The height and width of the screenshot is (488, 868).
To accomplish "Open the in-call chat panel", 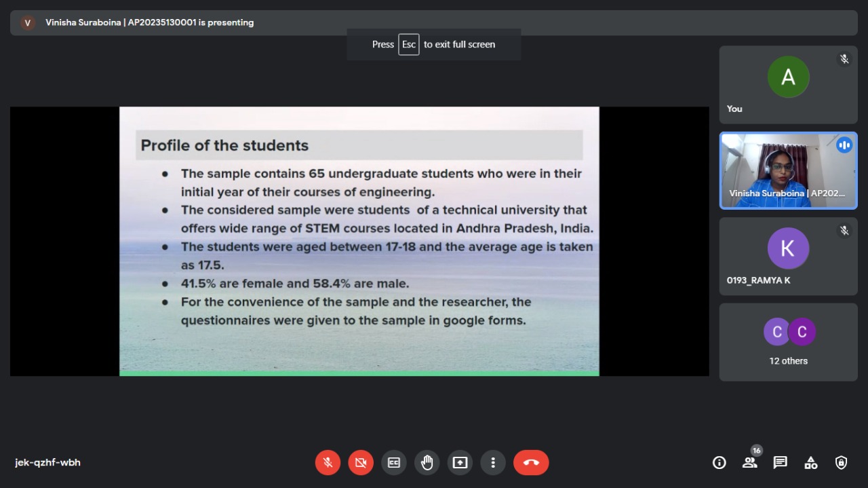I will click(x=781, y=463).
